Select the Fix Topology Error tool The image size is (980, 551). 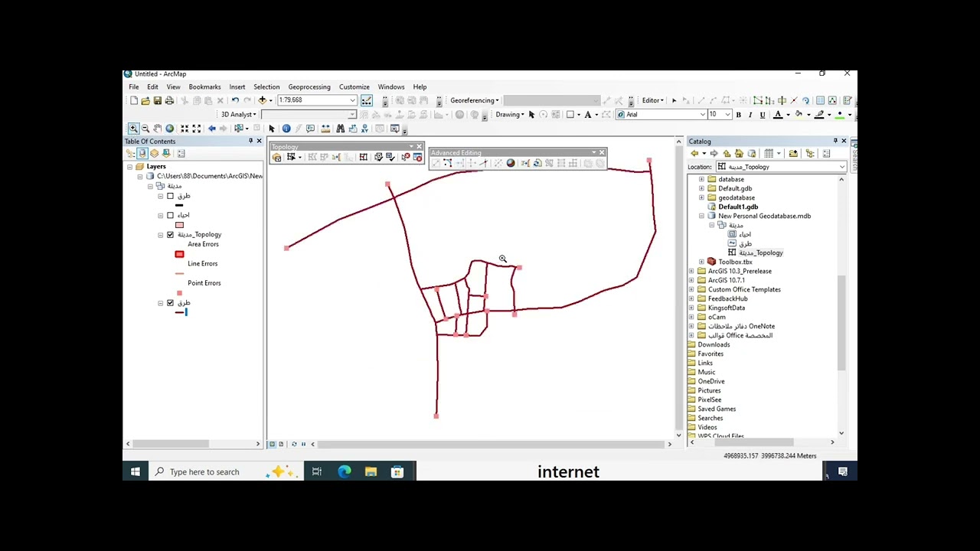tap(406, 157)
